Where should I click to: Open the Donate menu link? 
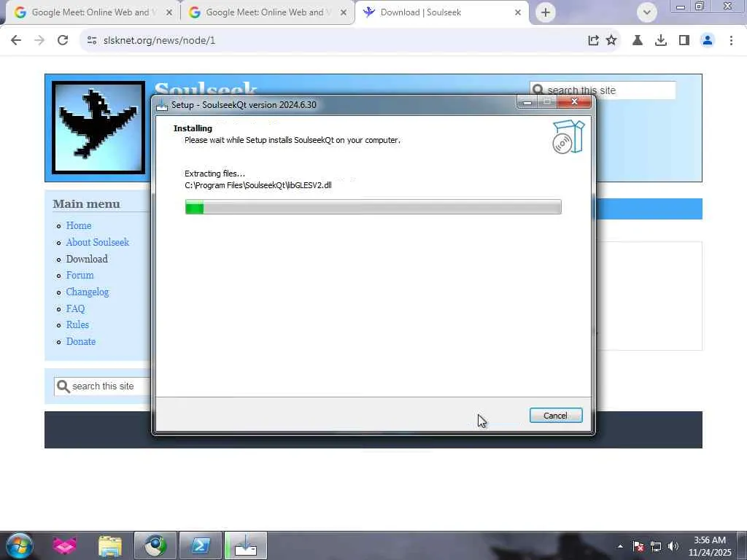point(80,341)
